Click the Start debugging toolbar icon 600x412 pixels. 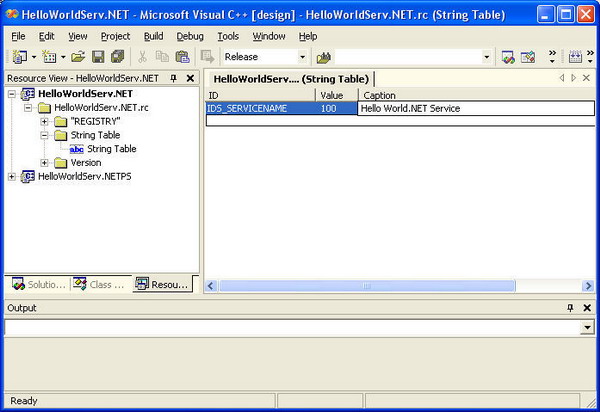[207, 57]
